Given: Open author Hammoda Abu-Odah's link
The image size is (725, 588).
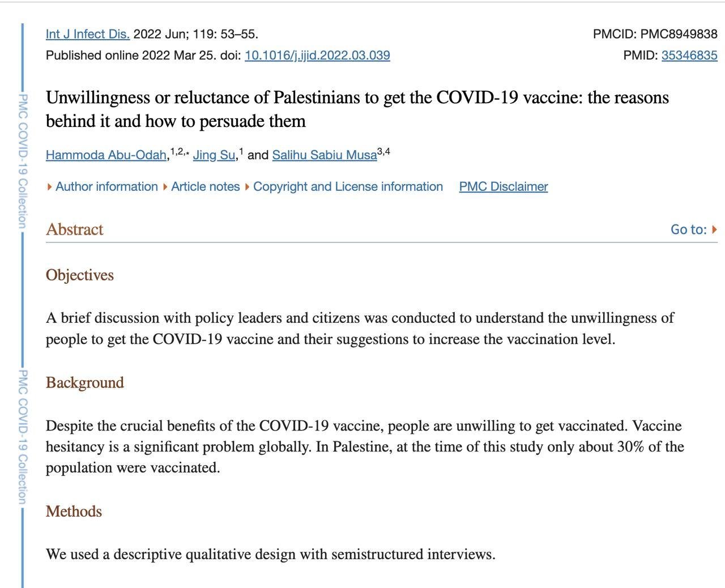Looking at the screenshot, I should (106, 155).
